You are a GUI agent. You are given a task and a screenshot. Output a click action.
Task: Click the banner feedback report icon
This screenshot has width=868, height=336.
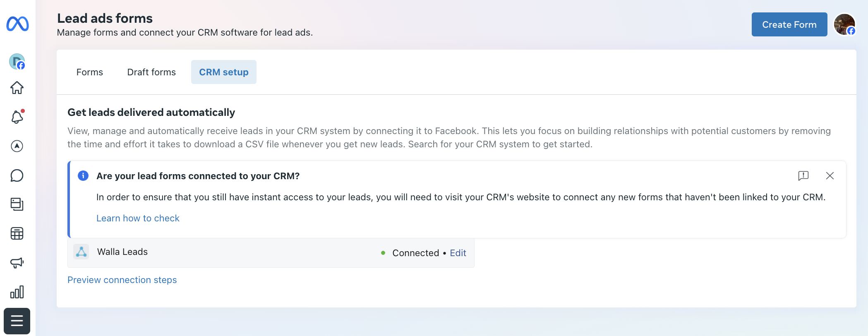(x=803, y=176)
